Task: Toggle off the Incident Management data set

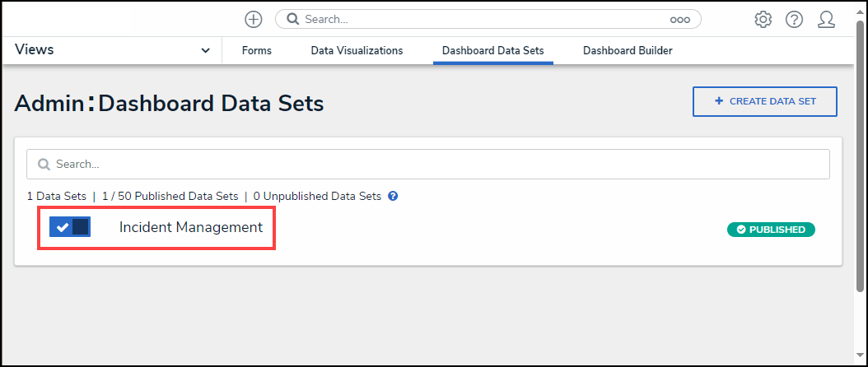Action: (x=70, y=227)
